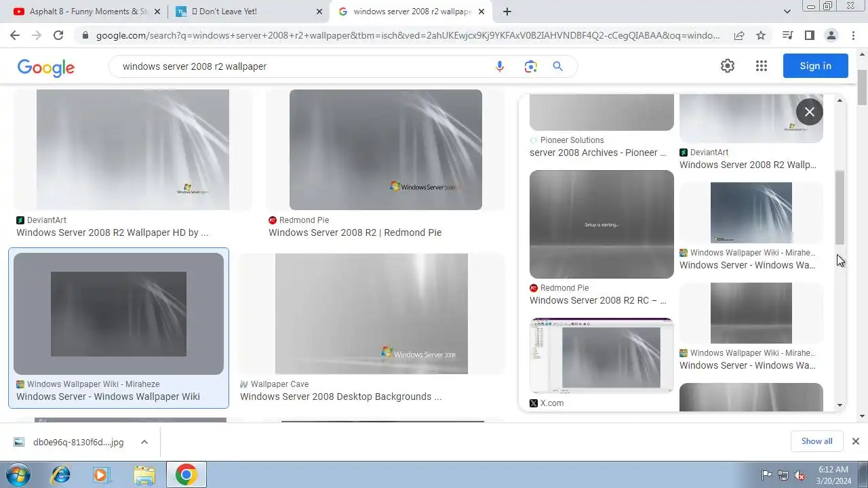Click the Chrome taskbar icon
This screenshot has width=868, height=488.
coord(186,475)
